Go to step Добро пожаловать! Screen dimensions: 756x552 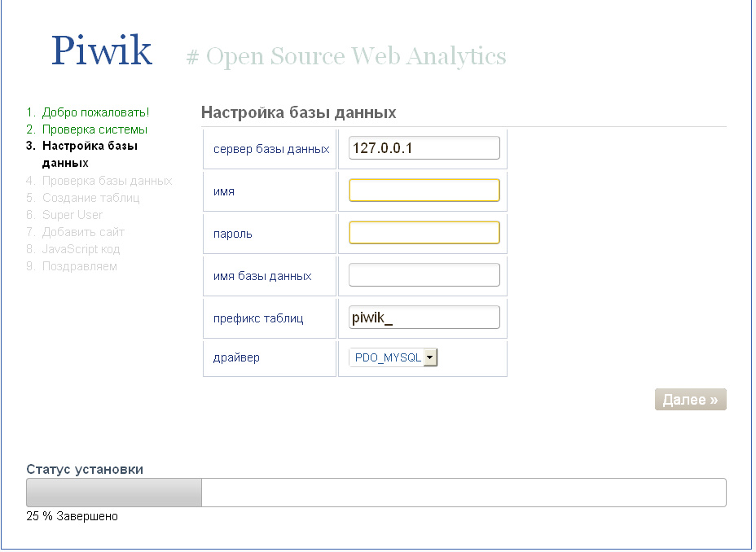(95, 112)
